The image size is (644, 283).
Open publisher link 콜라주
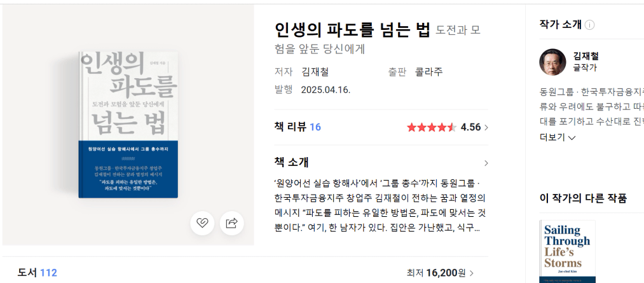click(428, 72)
